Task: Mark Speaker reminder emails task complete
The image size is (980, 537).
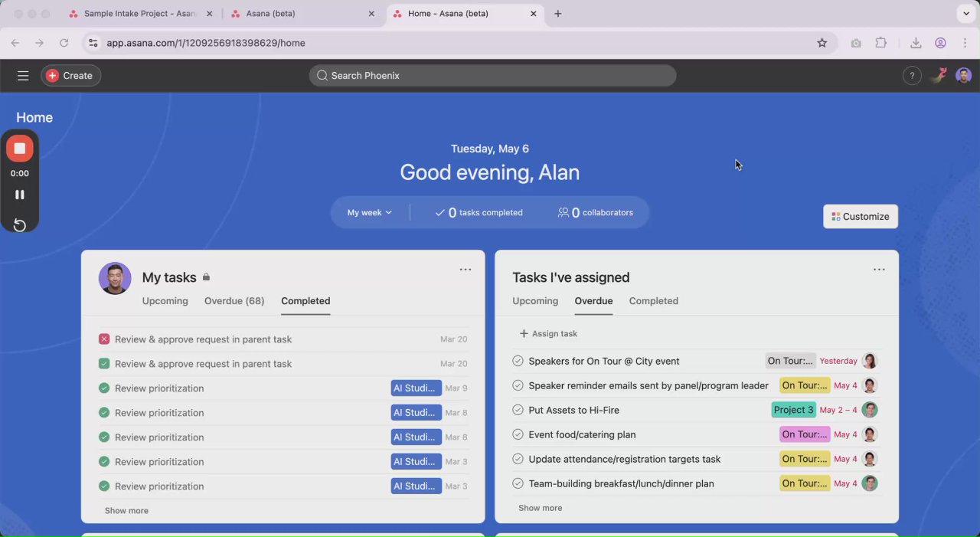Action: (x=518, y=385)
